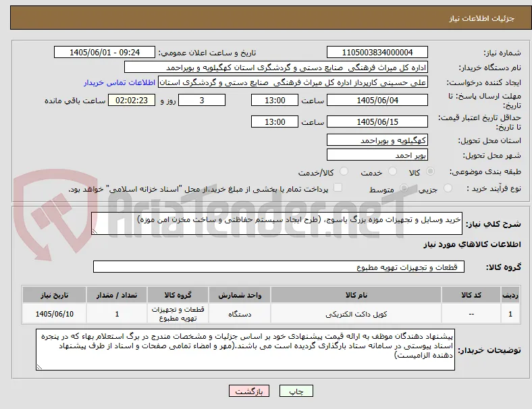This screenshot has width=532, height=409.
Task: Click the نوع فرآیند خرید label
Action: [494, 188]
